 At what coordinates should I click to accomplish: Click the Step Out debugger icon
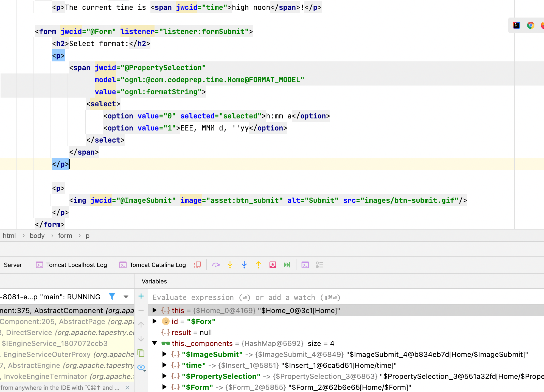[259, 265]
